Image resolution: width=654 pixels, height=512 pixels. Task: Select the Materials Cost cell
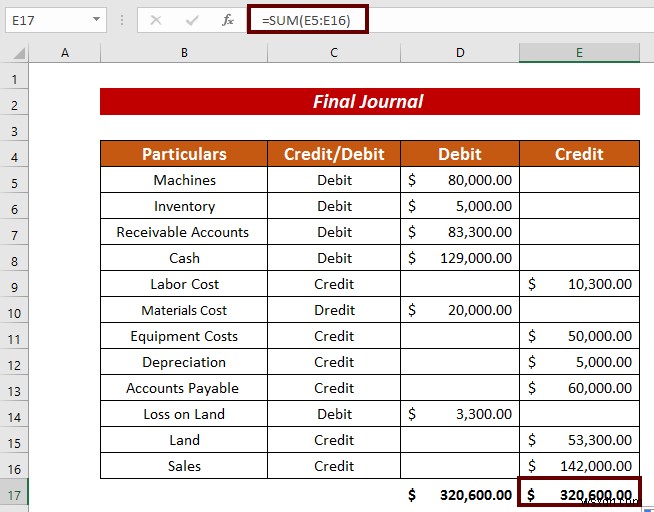point(184,310)
